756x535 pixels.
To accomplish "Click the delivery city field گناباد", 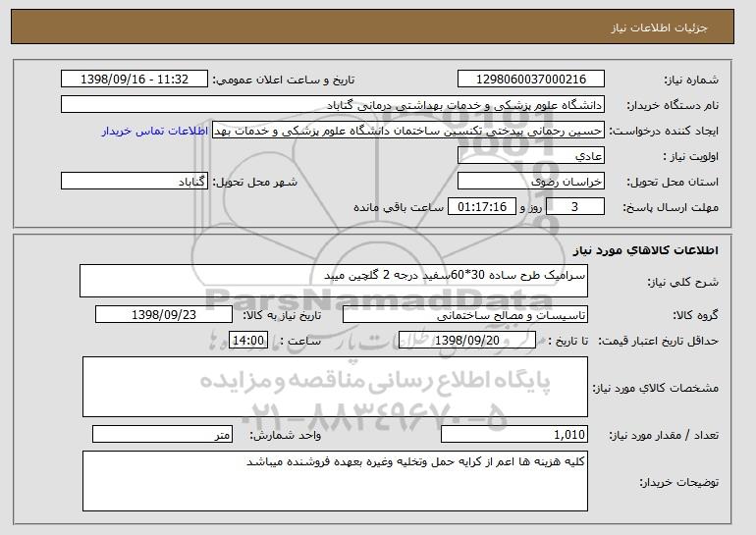I will click(135, 182).
